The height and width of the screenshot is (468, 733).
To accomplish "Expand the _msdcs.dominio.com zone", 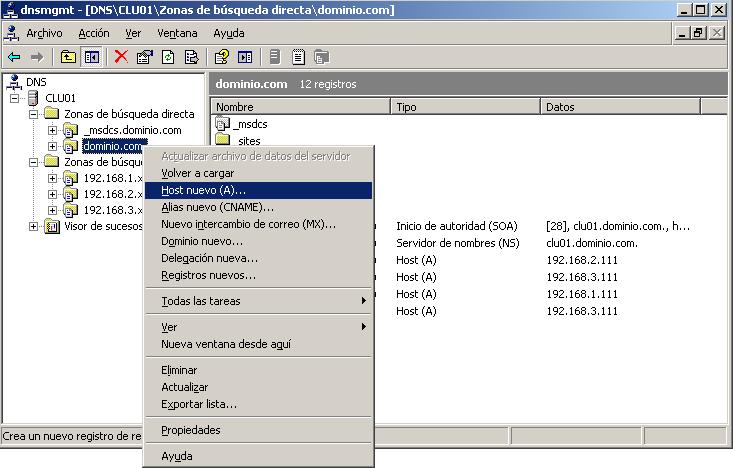I will 52,130.
